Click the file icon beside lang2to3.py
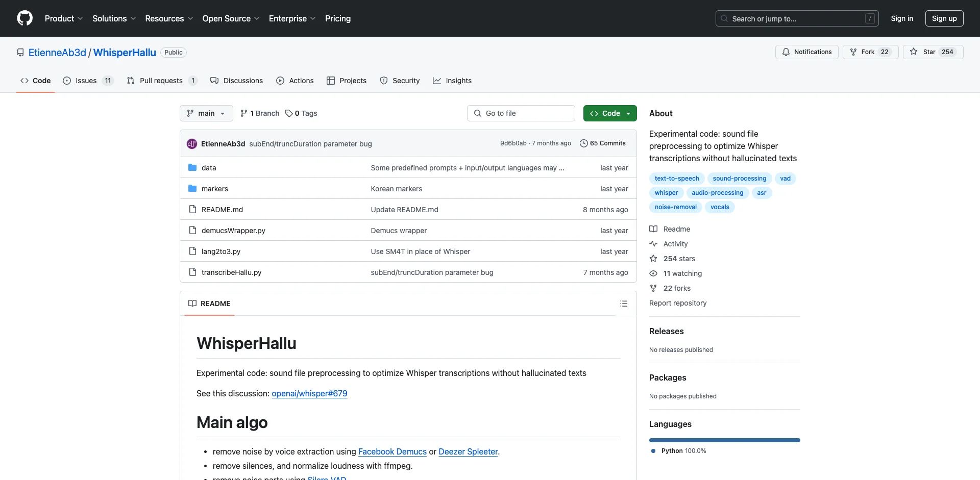The height and width of the screenshot is (480, 980). point(192,251)
